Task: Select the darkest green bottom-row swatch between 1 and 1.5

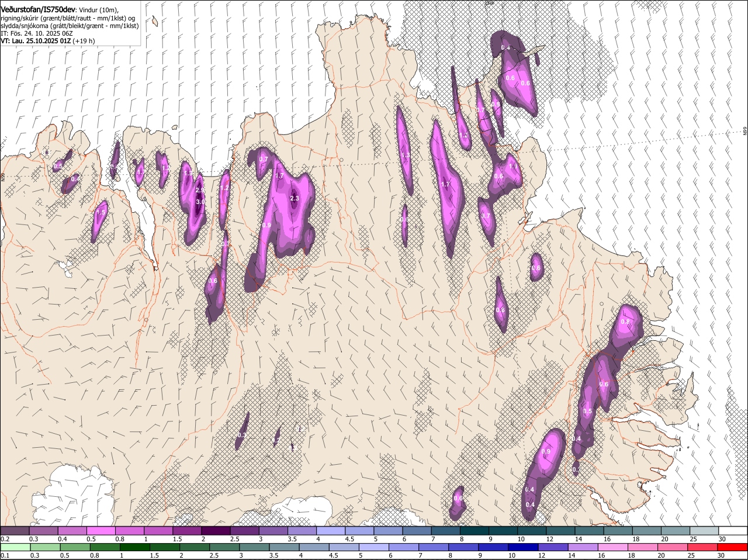Action: (x=135, y=548)
